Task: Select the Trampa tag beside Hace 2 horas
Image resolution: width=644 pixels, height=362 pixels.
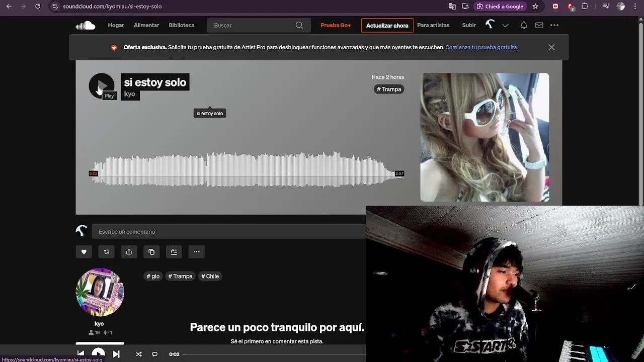Action: pos(389,89)
